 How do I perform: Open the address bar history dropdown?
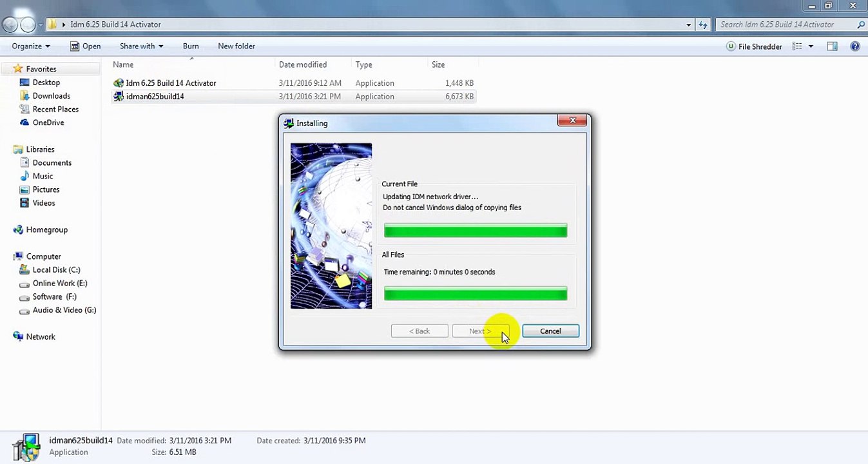(689, 24)
